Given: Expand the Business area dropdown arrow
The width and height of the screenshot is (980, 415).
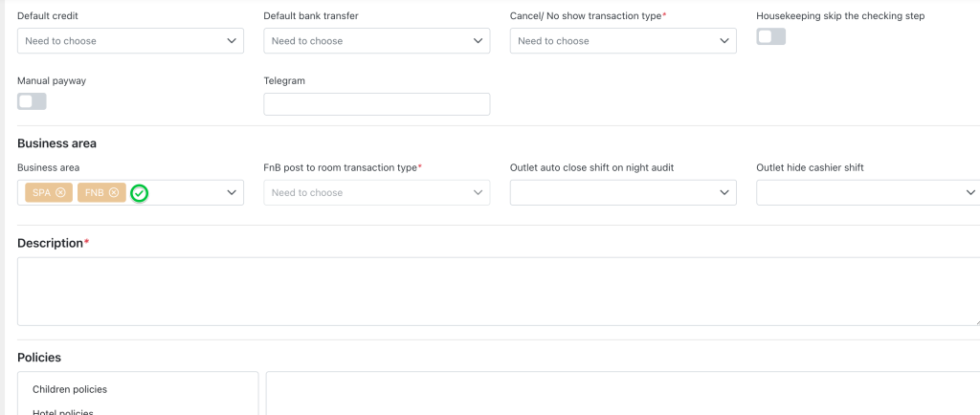Looking at the screenshot, I should [232, 193].
